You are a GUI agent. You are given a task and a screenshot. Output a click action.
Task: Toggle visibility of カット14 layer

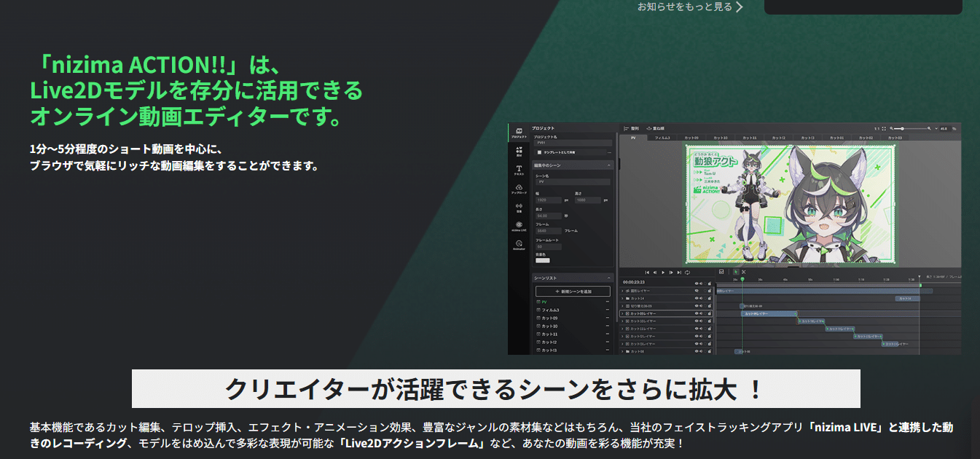[x=697, y=298]
